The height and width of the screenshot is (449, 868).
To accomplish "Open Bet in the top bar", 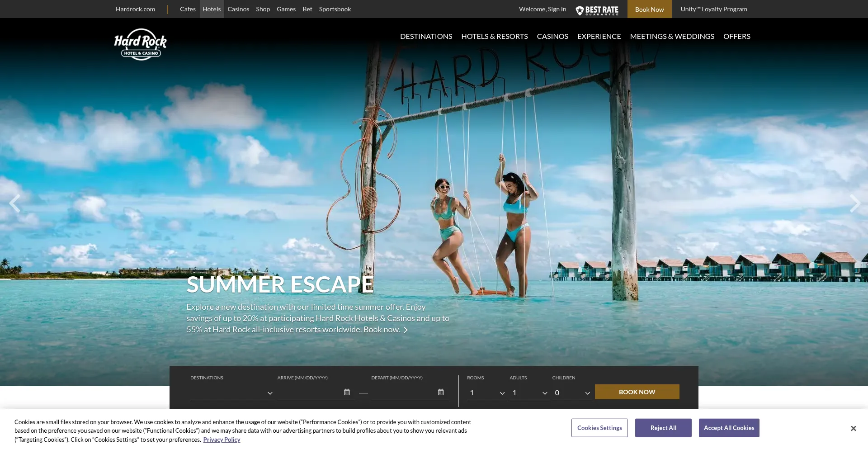I will (307, 9).
